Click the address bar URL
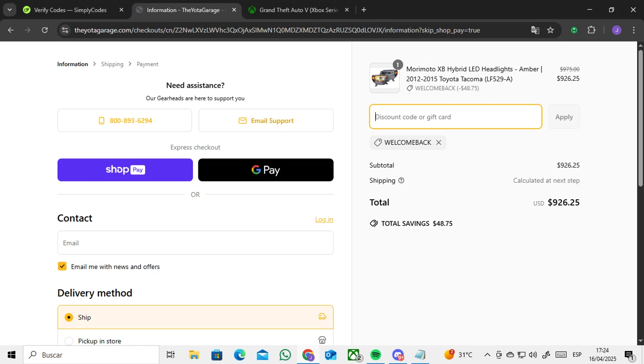The height and width of the screenshot is (364, 644). click(x=277, y=30)
